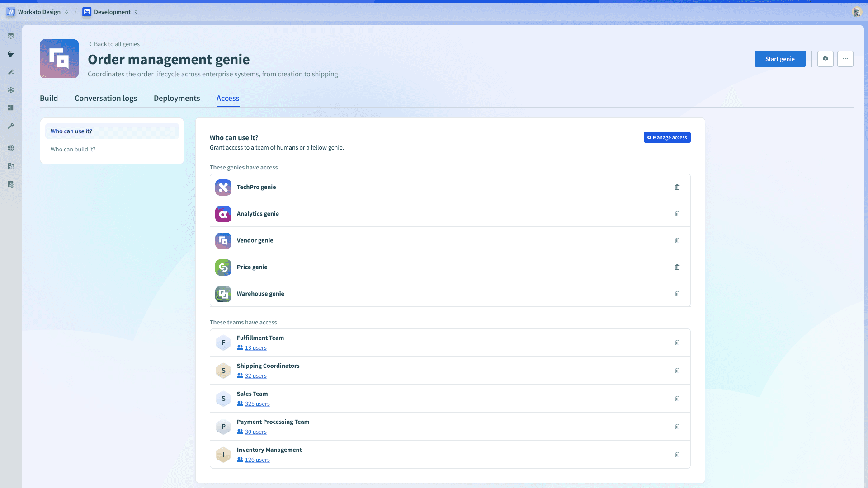Image resolution: width=868 pixels, height=488 pixels.
Task: Select 'Who can build it?' section
Action: point(73,149)
